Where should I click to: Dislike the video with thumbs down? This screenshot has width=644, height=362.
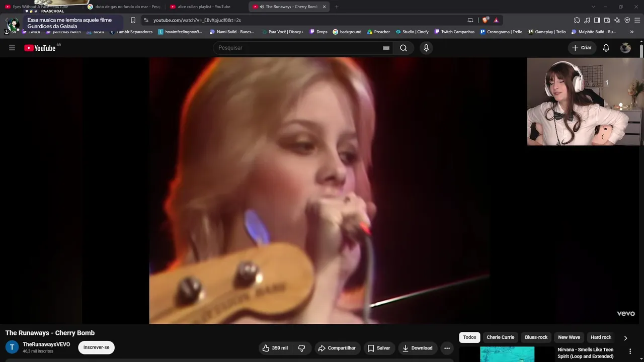302,348
